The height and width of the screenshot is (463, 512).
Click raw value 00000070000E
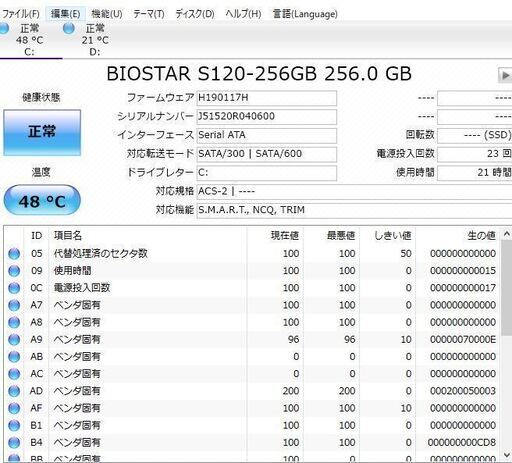[x=463, y=340]
